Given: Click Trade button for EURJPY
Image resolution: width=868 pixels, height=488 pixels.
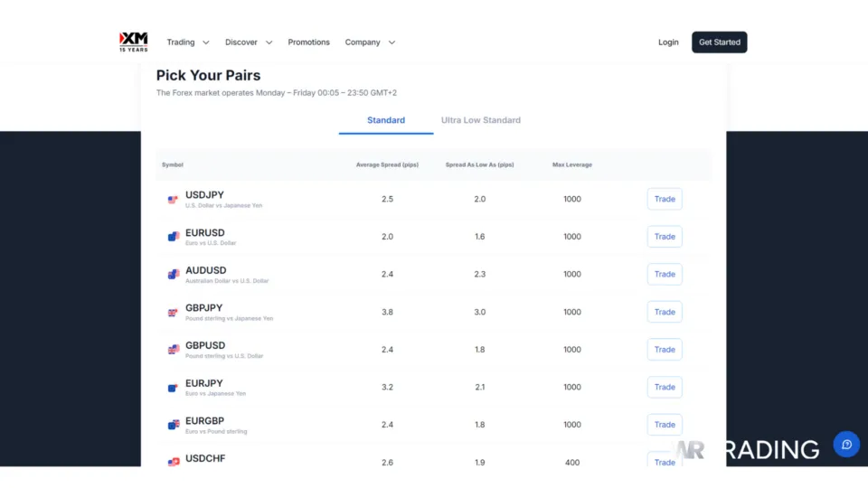Looking at the screenshot, I should coord(665,387).
